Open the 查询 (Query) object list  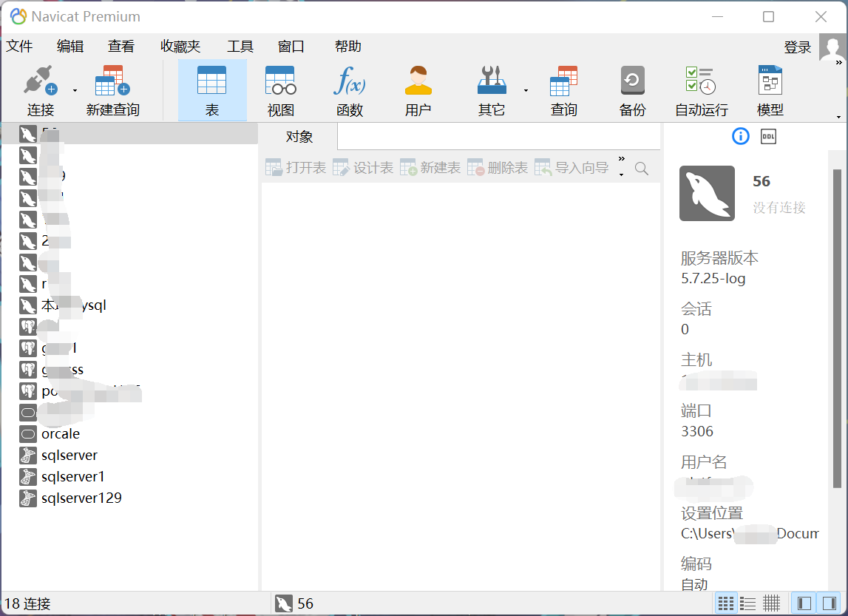click(563, 90)
